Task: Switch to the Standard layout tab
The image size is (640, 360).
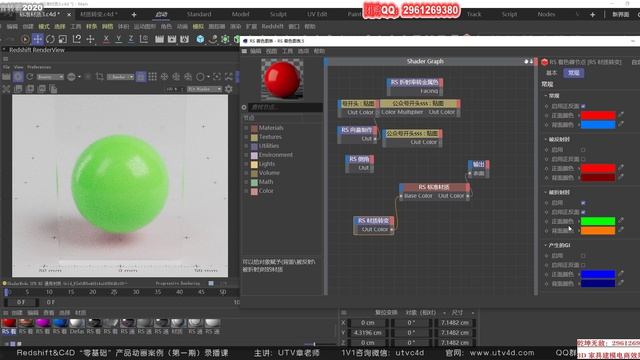Action: 199,14
